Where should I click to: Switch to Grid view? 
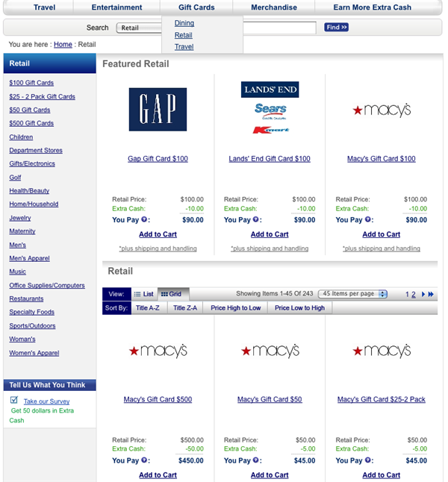click(x=173, y=294)
